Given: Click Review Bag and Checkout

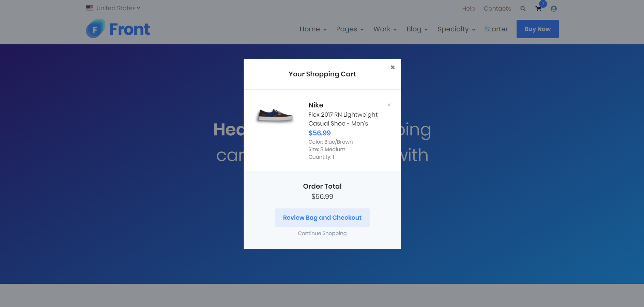Looking at the screenshot, I should coord(322,218).
